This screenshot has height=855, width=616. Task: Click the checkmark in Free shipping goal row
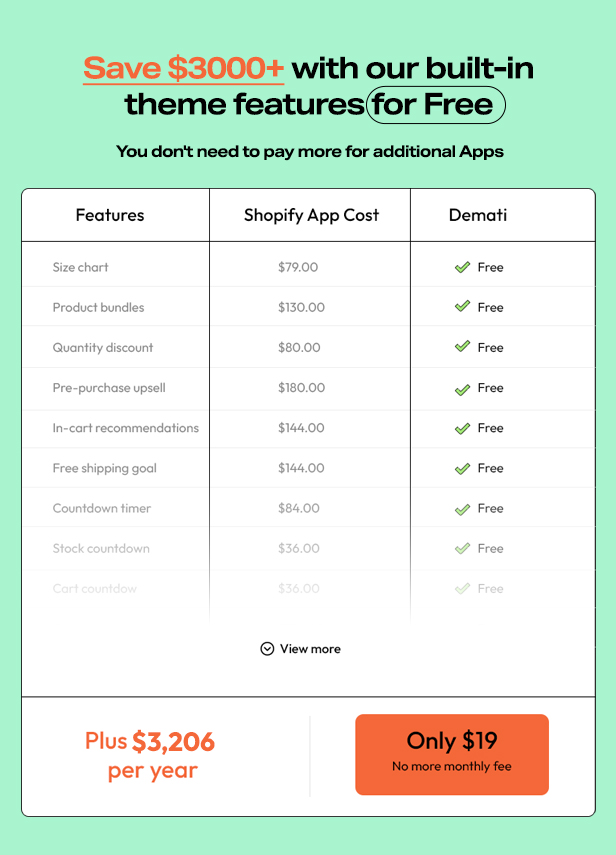tap(462, 468)
